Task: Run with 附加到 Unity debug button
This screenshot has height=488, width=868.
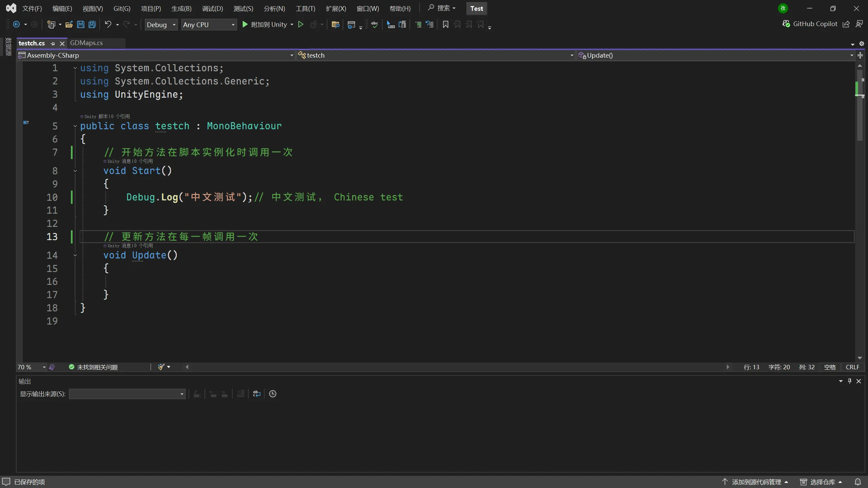Action: click(x=267, y=24)
